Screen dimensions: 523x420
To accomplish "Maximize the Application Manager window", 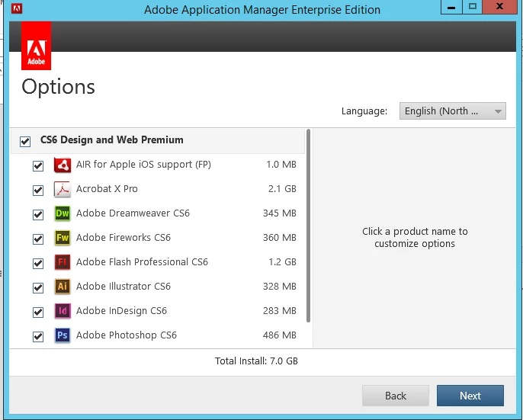I will pyautogui.click(x=472, y=7).
